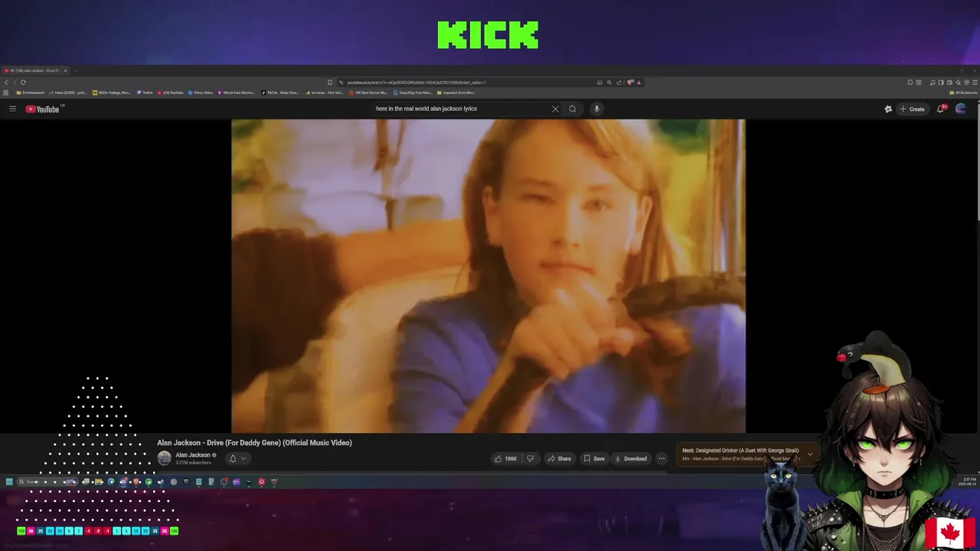Open a new browser tab with plus
980x551 pixels.
(75, 70)
